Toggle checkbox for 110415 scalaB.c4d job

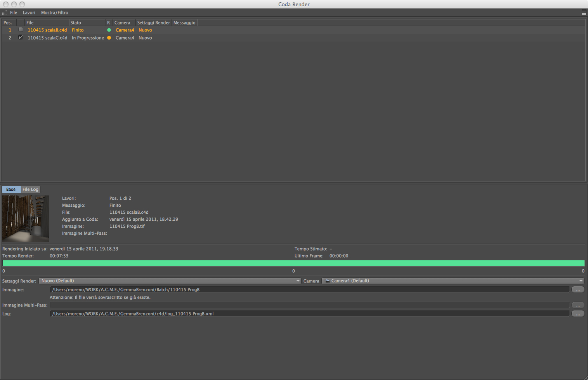21,30
